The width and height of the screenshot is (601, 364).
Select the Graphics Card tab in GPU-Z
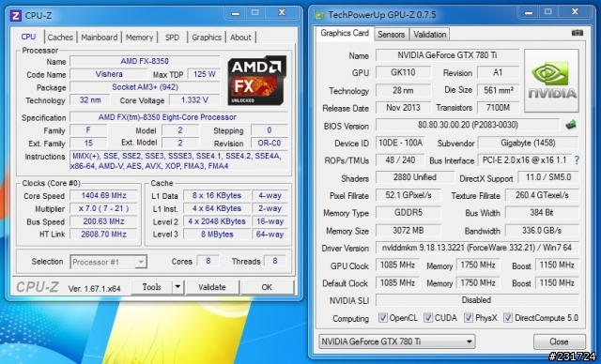[x=345, y=33]
